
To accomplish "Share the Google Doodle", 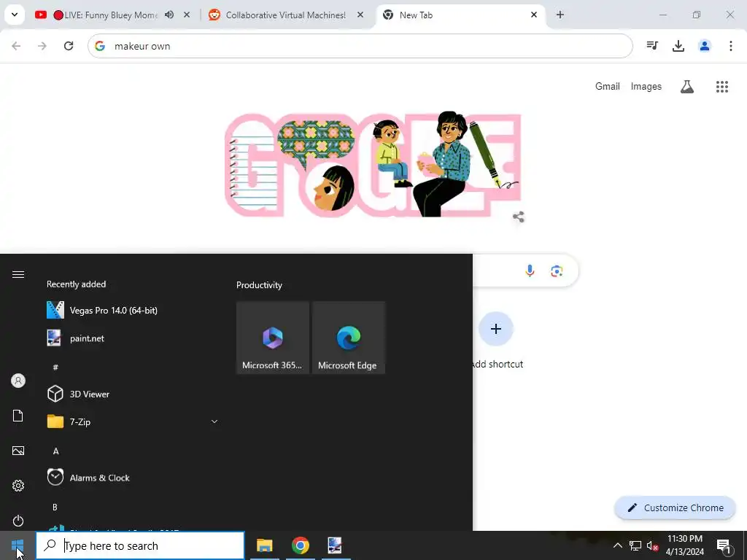I will (519, 217).
